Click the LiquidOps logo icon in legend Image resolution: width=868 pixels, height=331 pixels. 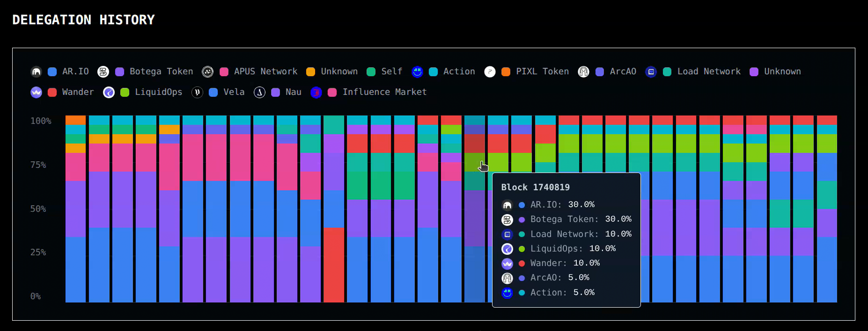(x=109, y=92)
